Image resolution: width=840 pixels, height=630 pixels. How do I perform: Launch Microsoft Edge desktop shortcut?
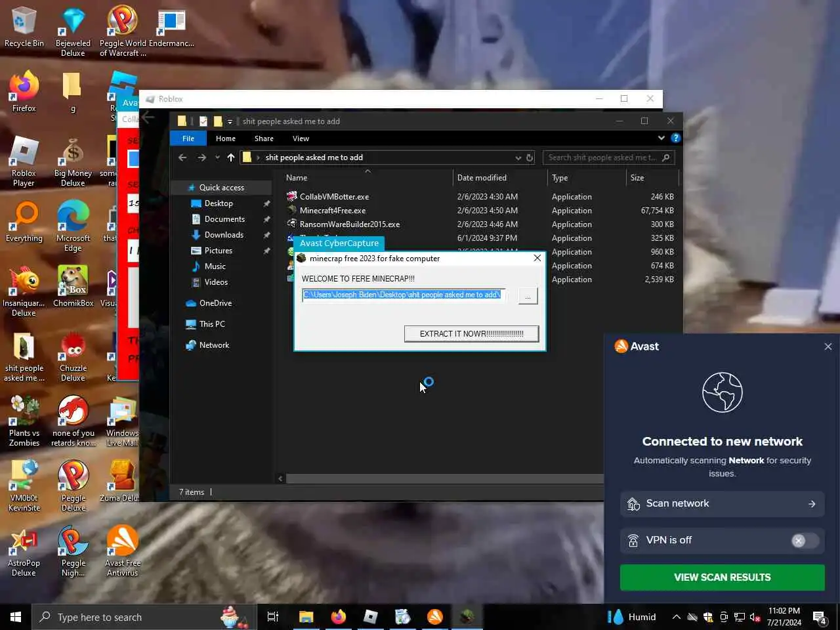pos(73,226)
